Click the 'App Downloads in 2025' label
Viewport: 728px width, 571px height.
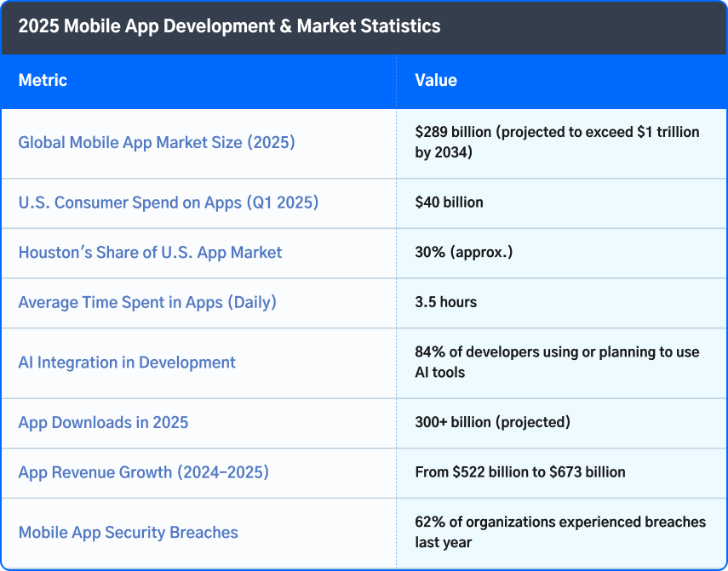103,423
